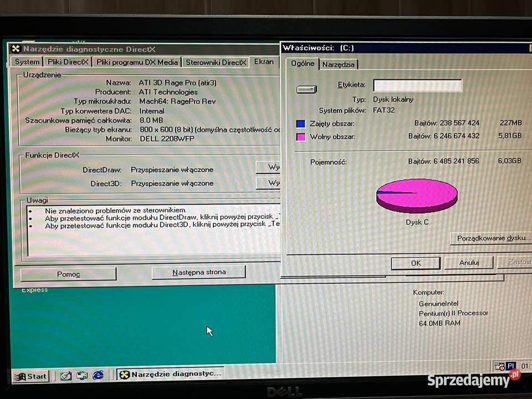Confirm with OK in disk properties
Image resolution: width=532 pixels, height=399 pixels.
pos(416,263)
